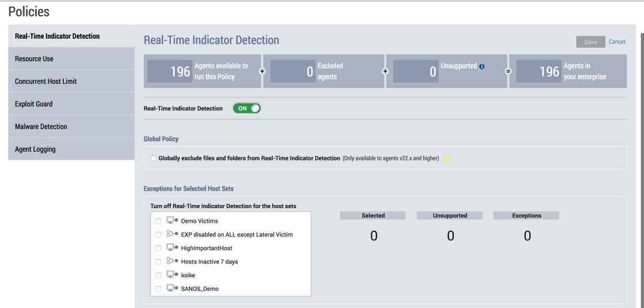
Task: Click the Cancel link
Action: coord(617,42)
